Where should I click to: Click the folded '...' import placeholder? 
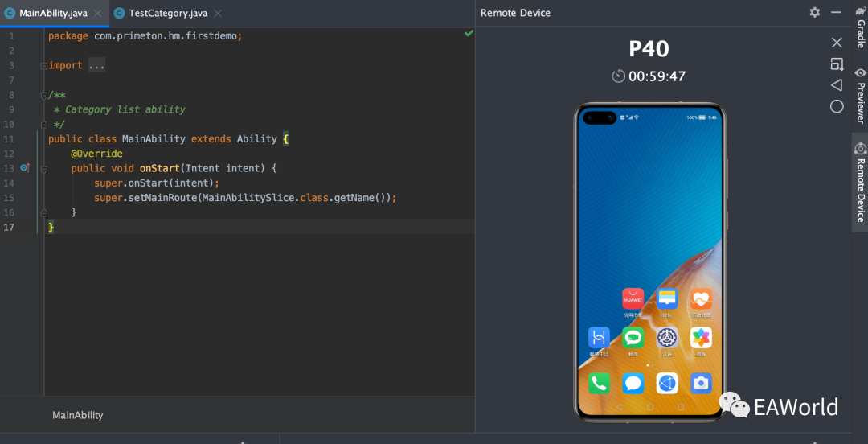point(96,65)
